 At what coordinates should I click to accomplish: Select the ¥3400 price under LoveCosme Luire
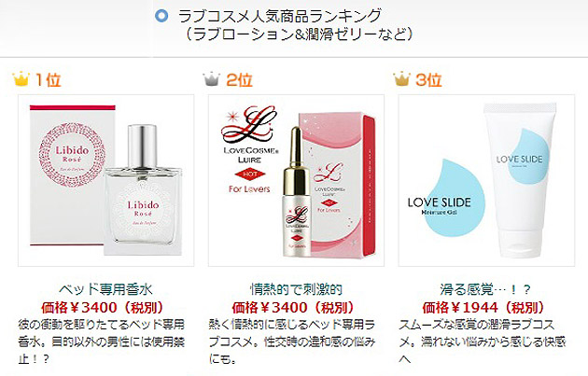click(x=292, y=308)
